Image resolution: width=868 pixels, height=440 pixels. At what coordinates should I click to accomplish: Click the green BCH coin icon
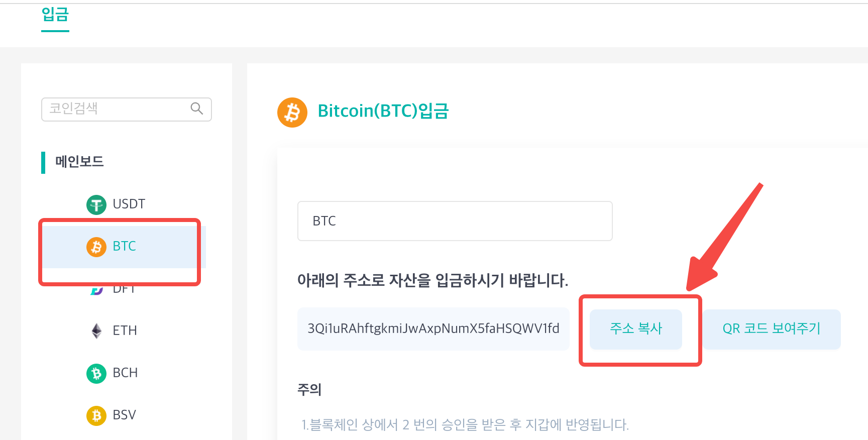(x=96, y=373)
